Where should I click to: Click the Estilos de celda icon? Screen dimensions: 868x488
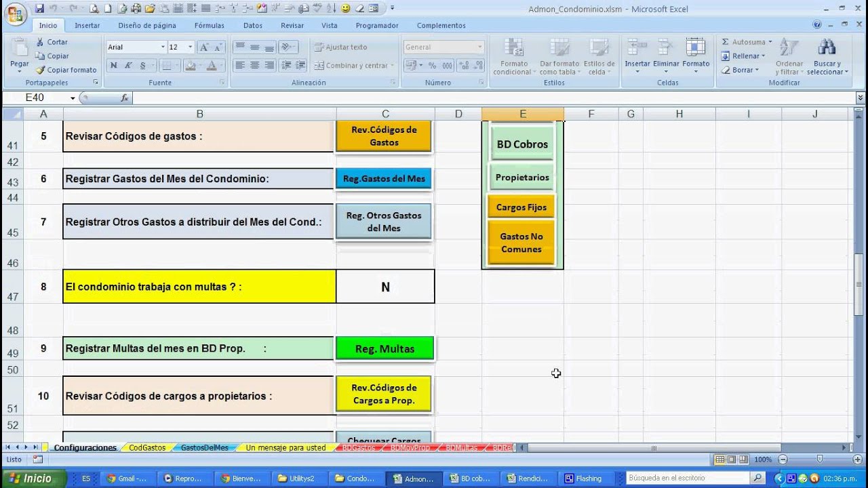[599, 49]
